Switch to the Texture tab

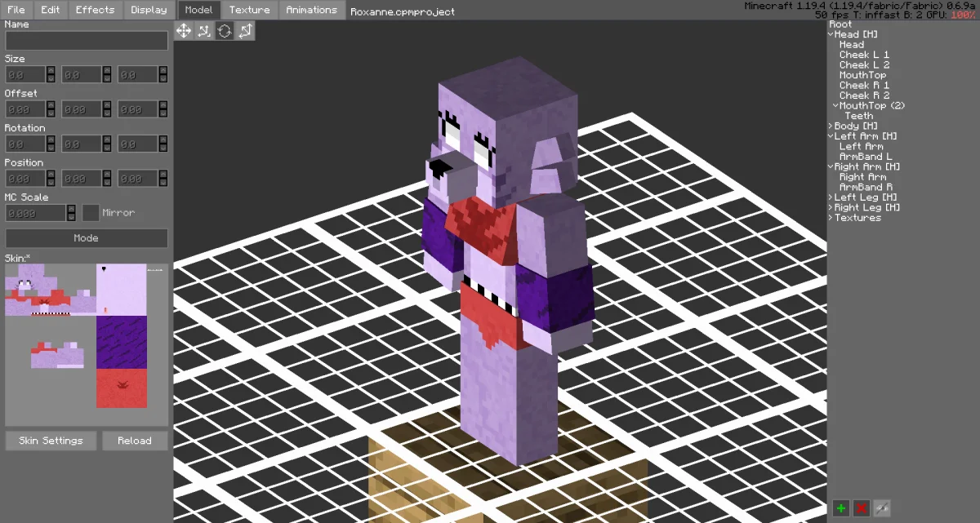tap(250, 10)
